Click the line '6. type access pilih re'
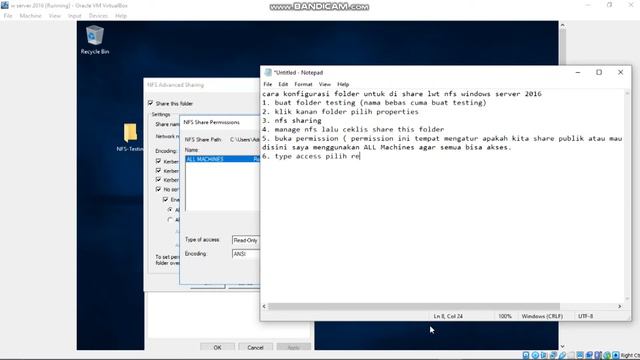 coord(311,156)
